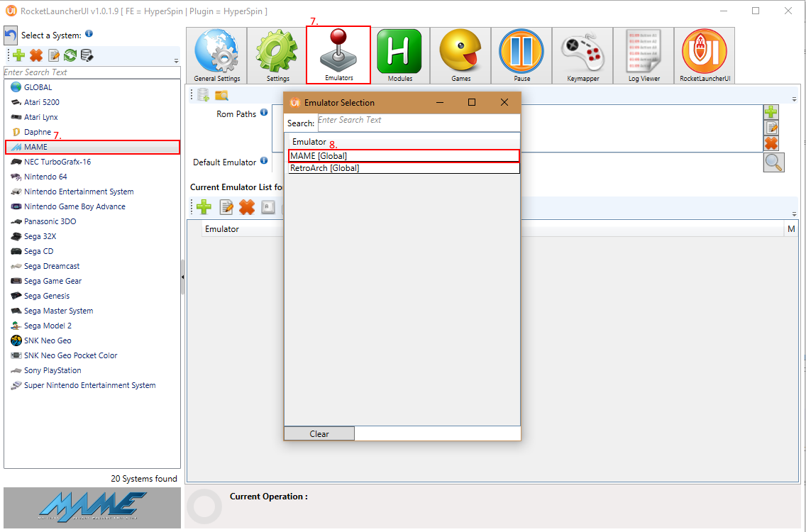Open the Log Viewer tab
The image size is (806, 532).
coord(644,55)
